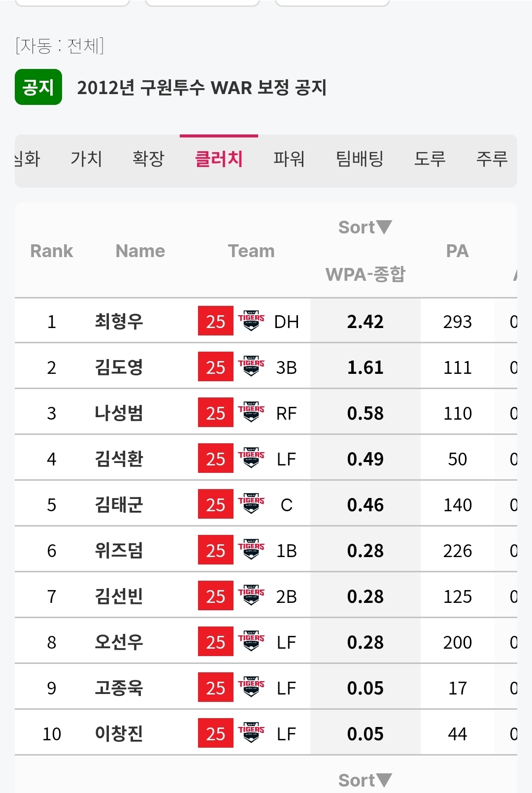Open the 2012년 구원투수 WAR 보정 공지 link
Image resolution: width=532 pixels, height=793 pixels.
202,88
